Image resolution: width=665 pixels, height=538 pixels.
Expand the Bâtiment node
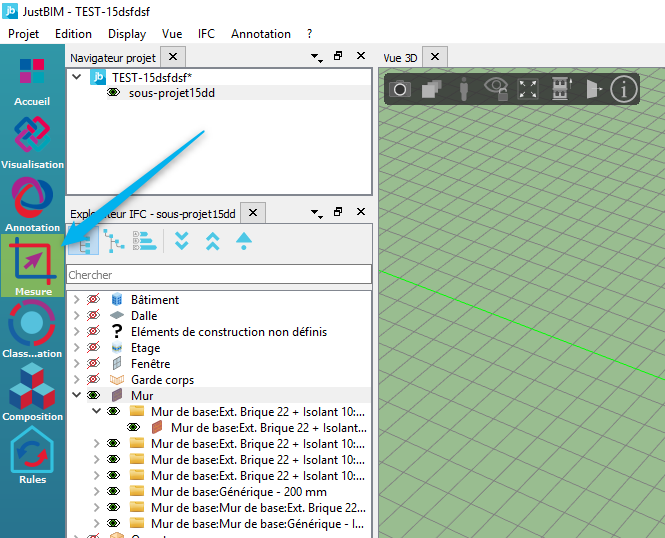click(x=77, y=299)
